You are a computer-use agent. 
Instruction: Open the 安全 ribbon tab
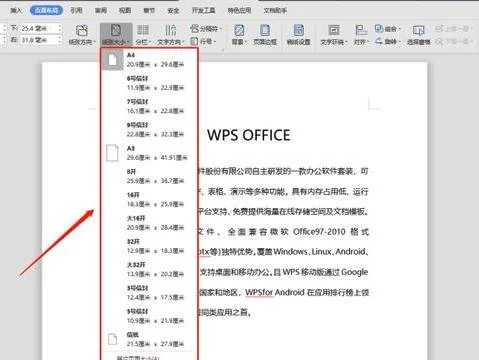click(x=173, y=10)
